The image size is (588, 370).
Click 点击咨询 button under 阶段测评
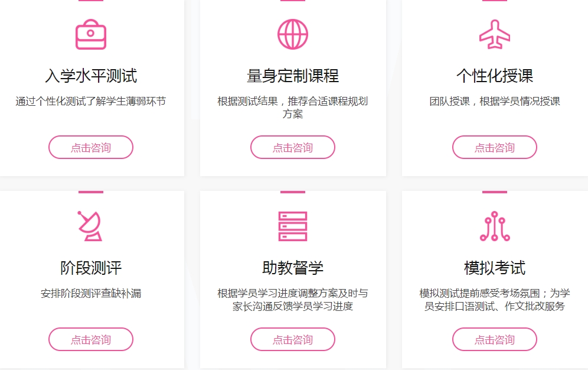pos(91,340)
